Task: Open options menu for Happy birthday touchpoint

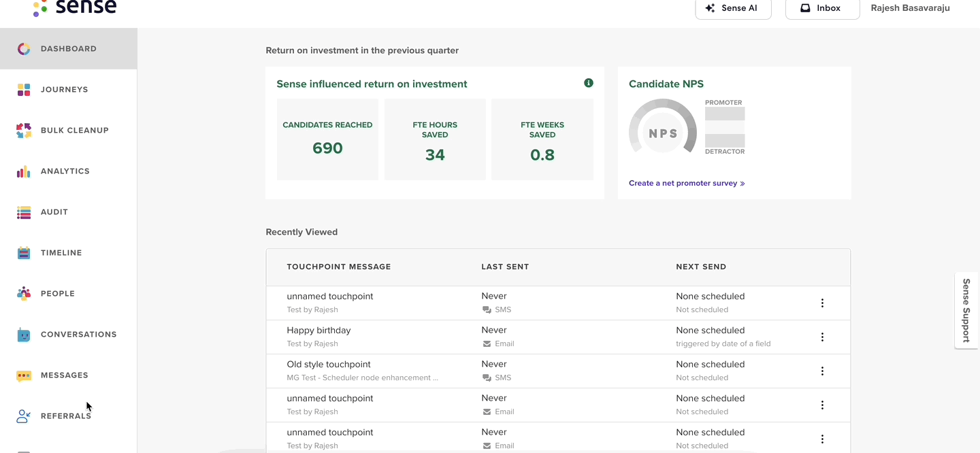Action: click(x=822, y=337)
